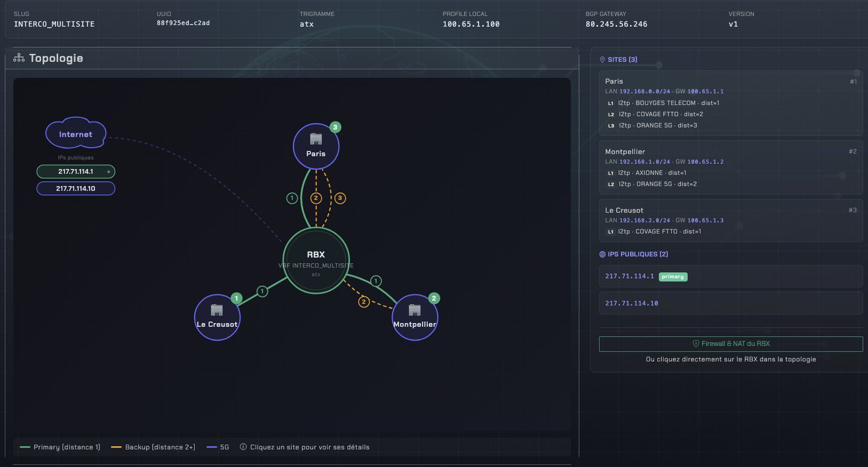
Task: Click the slug value INTERCO_MULTISITE
Action: pos(54,24)
